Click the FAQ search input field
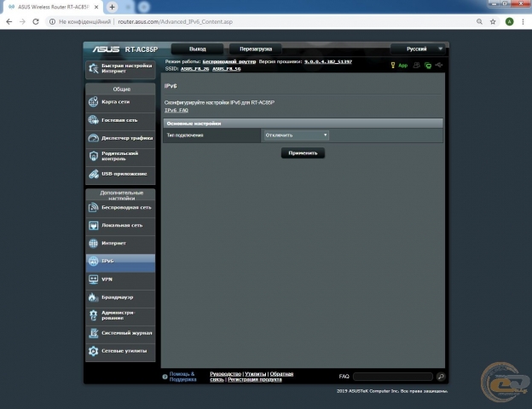532x409 pixels. [x=393, y=376]
